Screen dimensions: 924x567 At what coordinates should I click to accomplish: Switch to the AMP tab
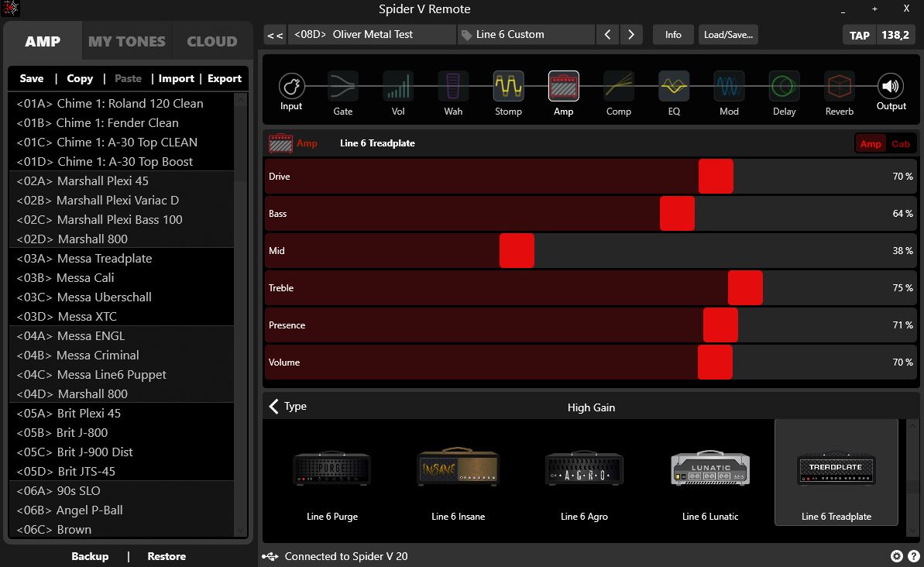coord(43,41)
